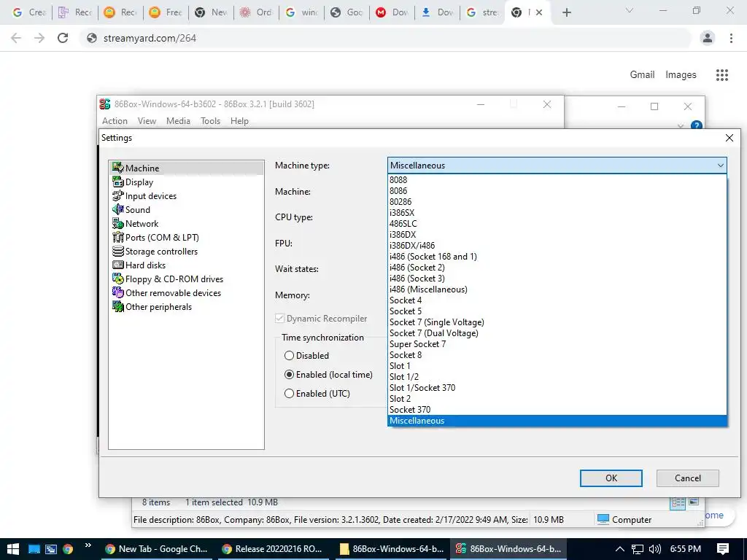Open the 86Box View menu
Screen dimensions: 747x560
click(147, 121)
